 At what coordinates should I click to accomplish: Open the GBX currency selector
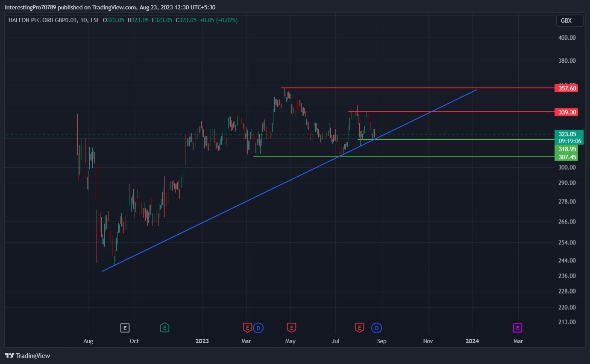[569, 20]
